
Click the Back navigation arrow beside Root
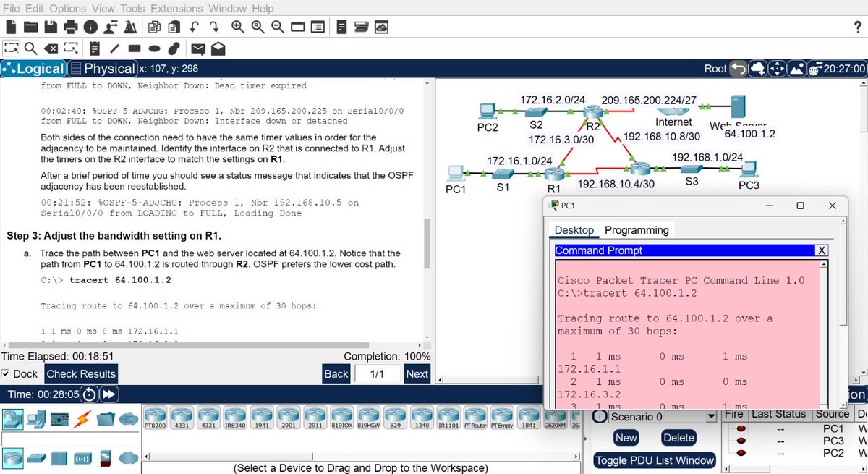click(738, 68)
